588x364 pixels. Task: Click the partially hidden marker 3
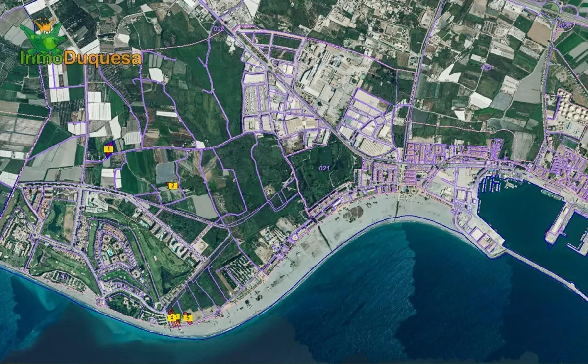[x=178, y=316]
